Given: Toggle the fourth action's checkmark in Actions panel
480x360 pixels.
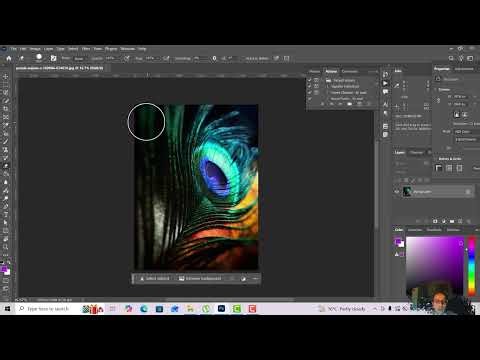Looking at the screenshot, I should (310, 99).
